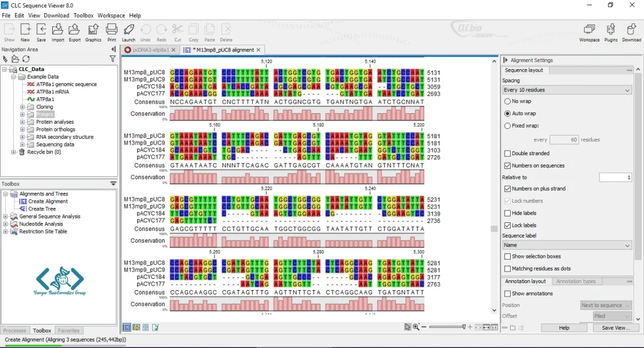Expand the Protein analyses folder node
644x348 pixels.
click(x=22, y=122)
